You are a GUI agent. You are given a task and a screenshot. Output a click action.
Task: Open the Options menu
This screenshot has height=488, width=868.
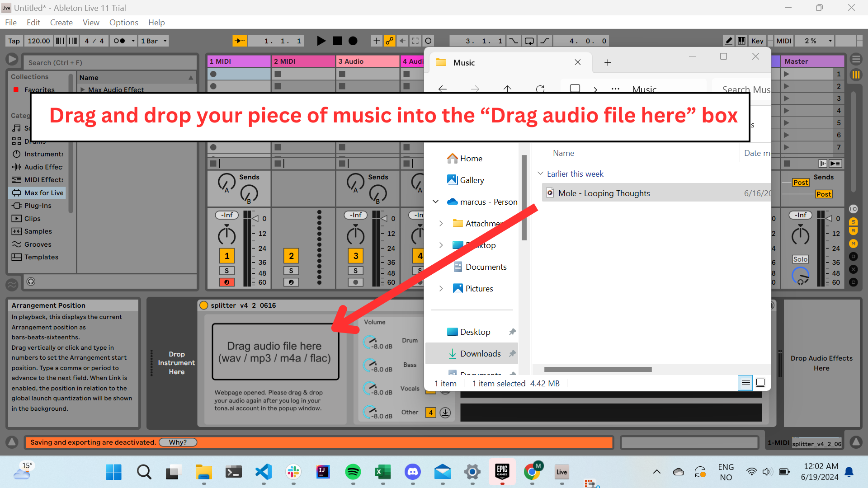click(x=123, y=23)
